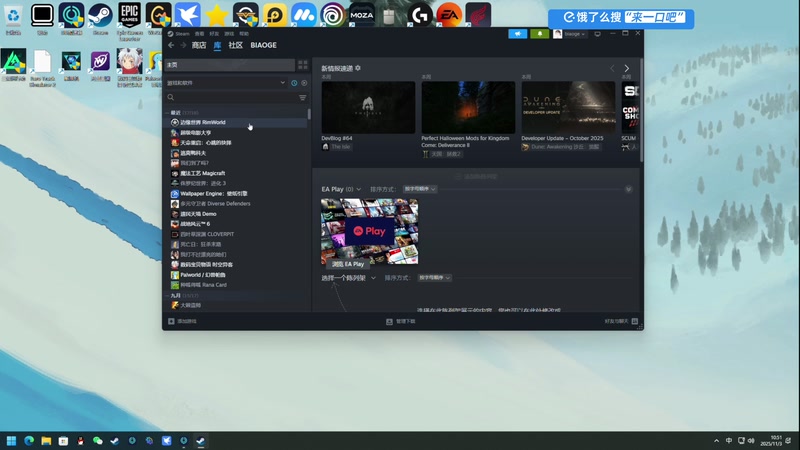Viewport: 800px width, 450px height.
Task: Open the Community tab
Action: tap(235, 45)
